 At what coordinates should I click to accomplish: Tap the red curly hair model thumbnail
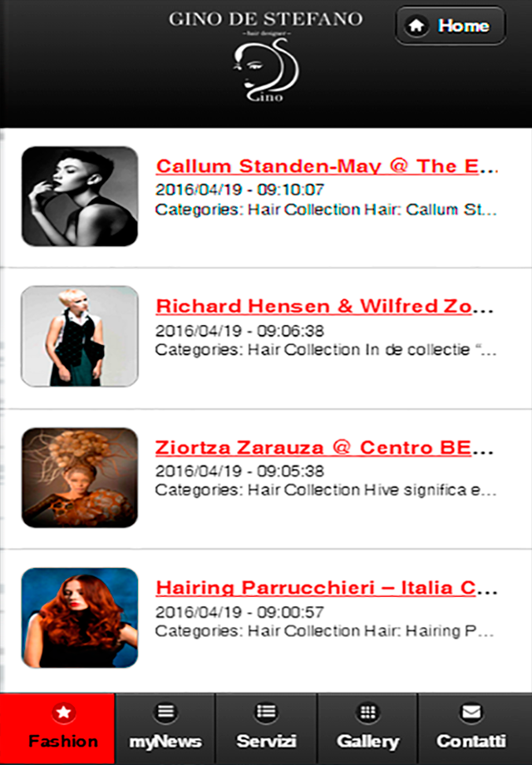click(80, 618)
